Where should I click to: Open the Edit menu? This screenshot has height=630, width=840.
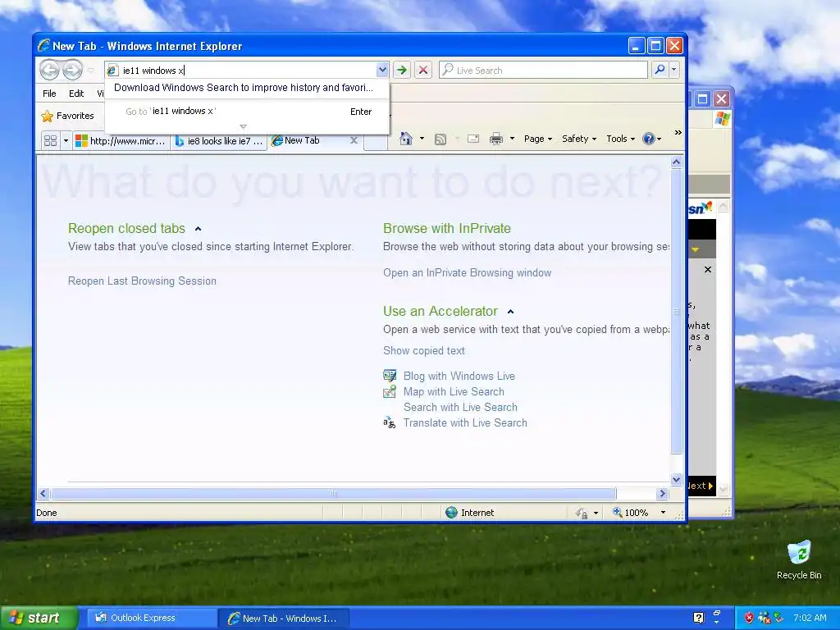click(x=76, y=94)
